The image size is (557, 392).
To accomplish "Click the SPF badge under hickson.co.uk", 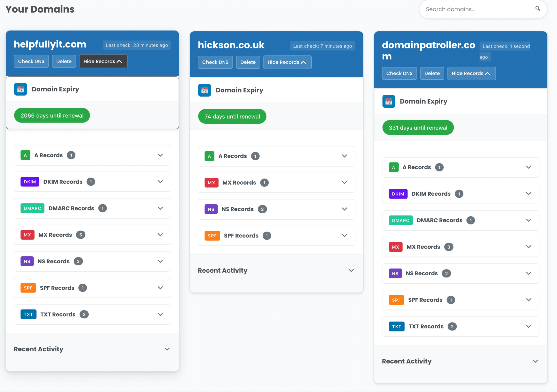I will pos(212,236).
